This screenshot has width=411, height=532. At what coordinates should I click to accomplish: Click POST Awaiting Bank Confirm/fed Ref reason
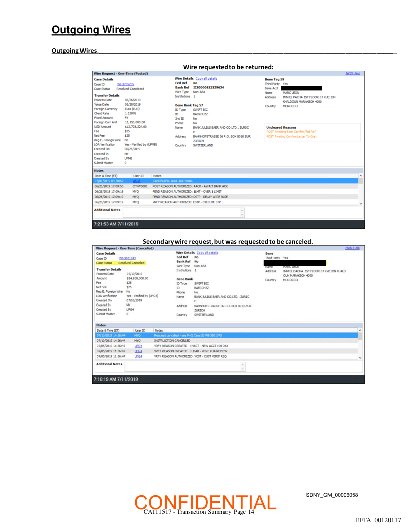(291, 132)
